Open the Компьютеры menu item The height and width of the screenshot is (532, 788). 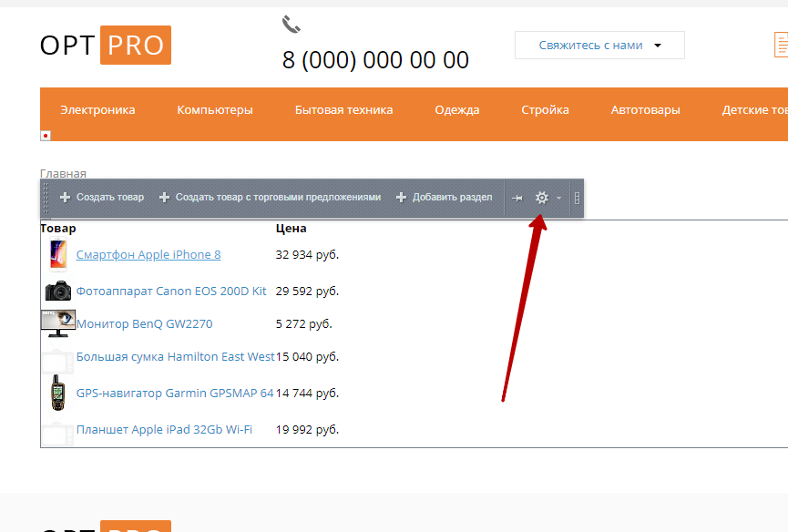[x=215, y=110]
